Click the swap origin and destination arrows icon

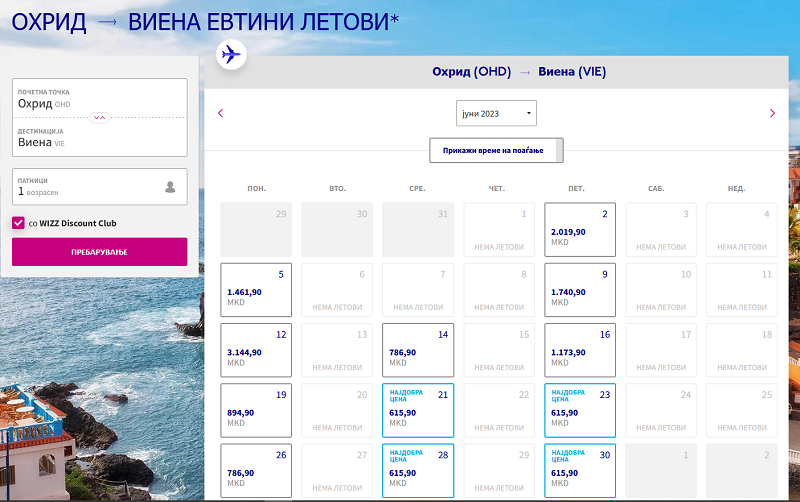(99, 117)
